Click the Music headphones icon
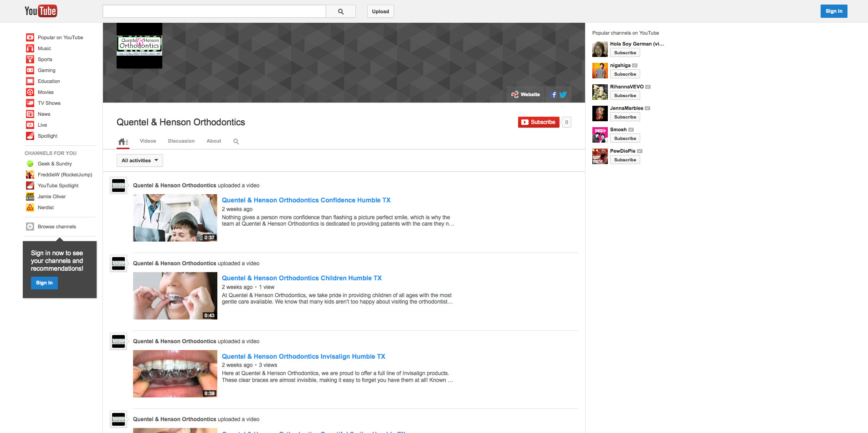Viewport: 868px width, 433px height. 30,48
